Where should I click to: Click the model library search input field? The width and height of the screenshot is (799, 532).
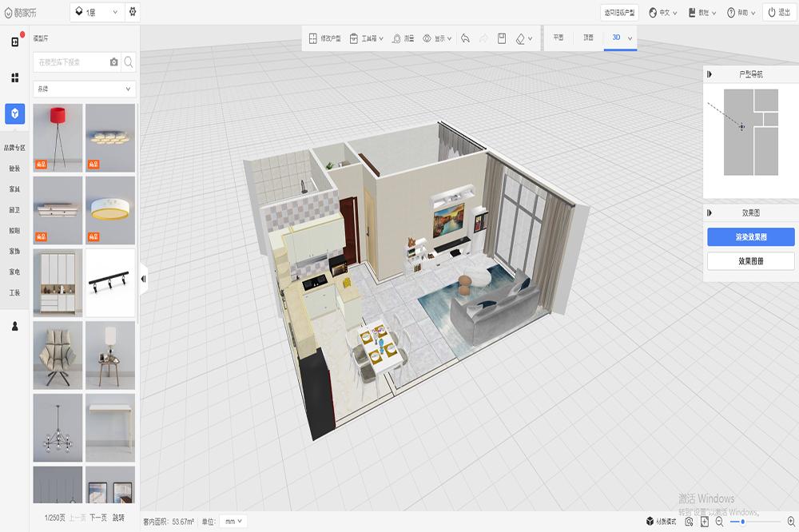[71, 62]
